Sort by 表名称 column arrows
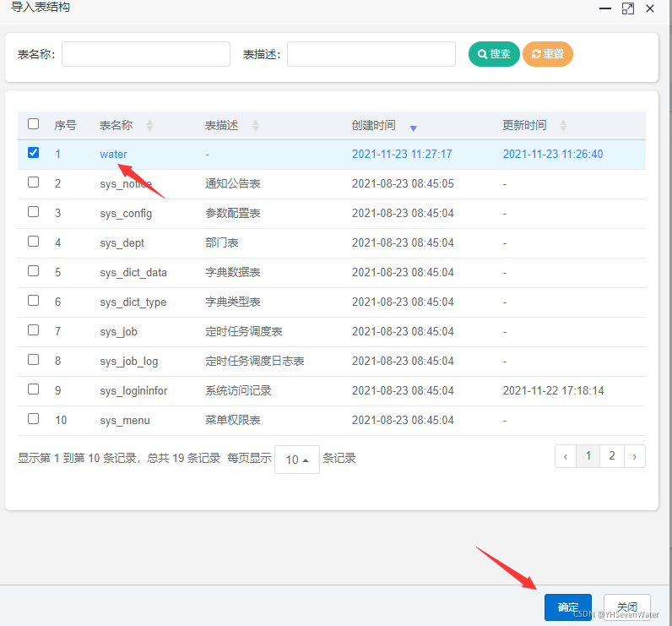 coord(149,125)
